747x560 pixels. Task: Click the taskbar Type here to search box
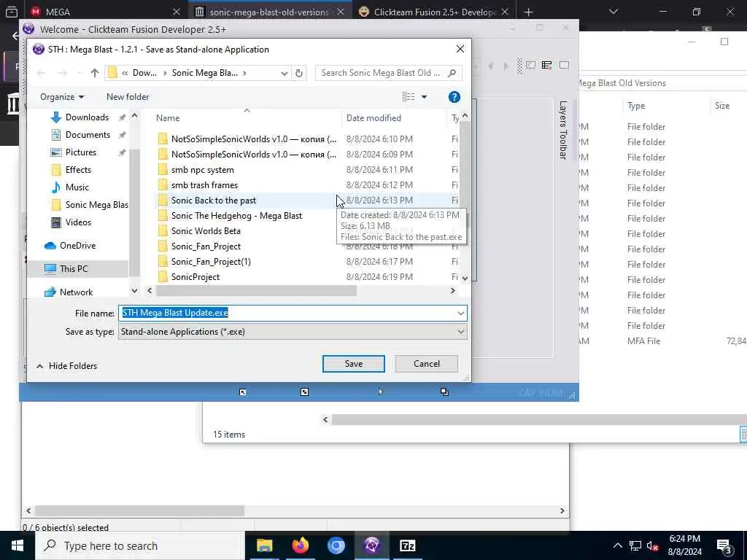139,545
